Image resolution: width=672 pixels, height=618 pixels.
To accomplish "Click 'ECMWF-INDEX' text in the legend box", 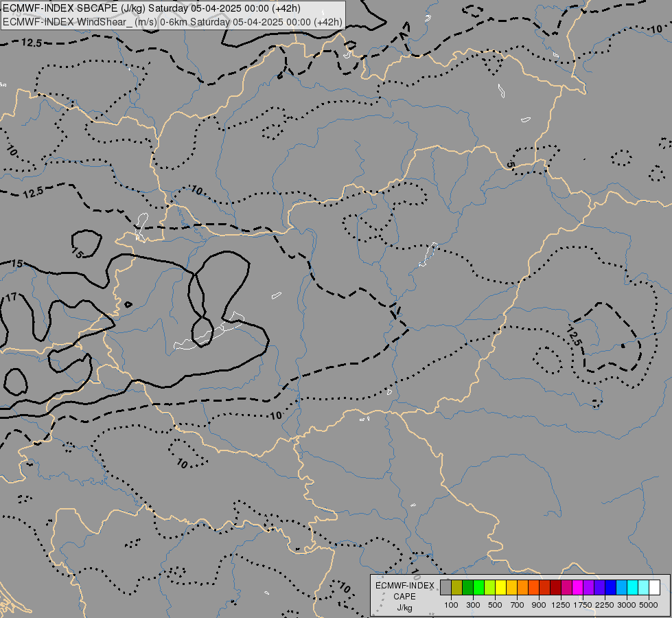I will 404,586.
